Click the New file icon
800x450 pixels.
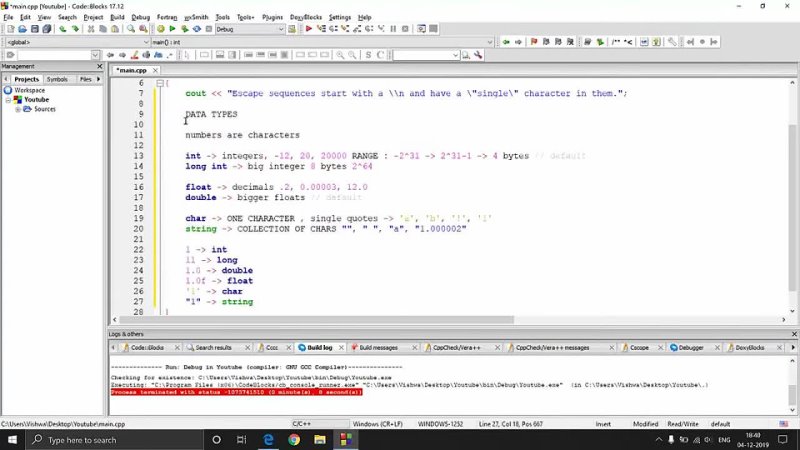coord(10,29)
